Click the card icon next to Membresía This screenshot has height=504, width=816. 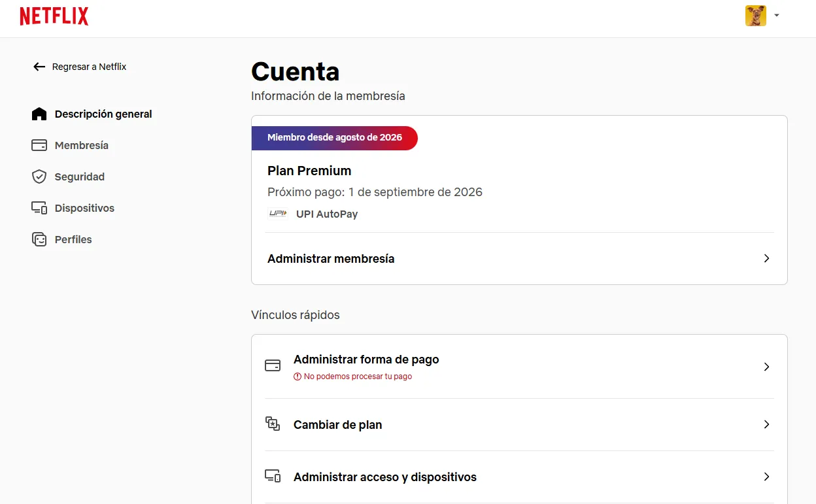click(x=39, y=145)
